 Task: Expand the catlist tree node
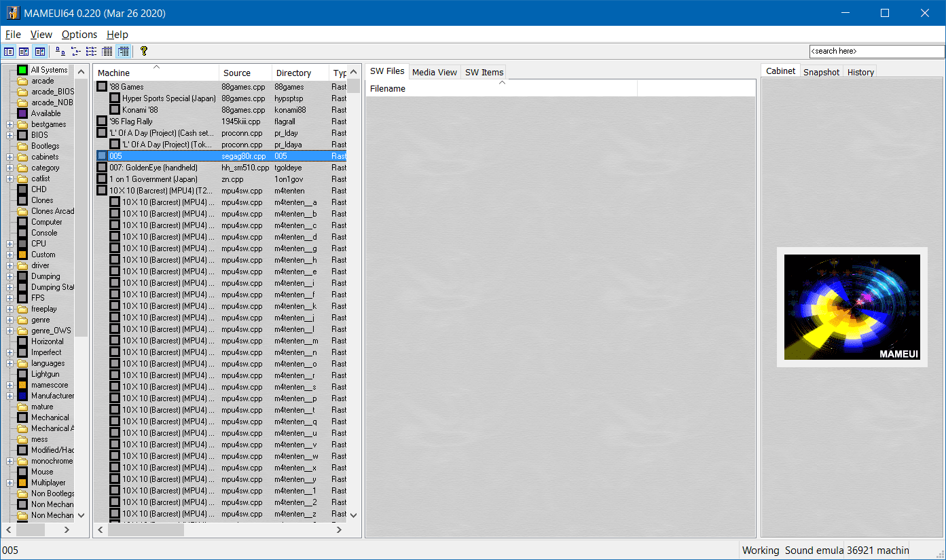[10, 179]
